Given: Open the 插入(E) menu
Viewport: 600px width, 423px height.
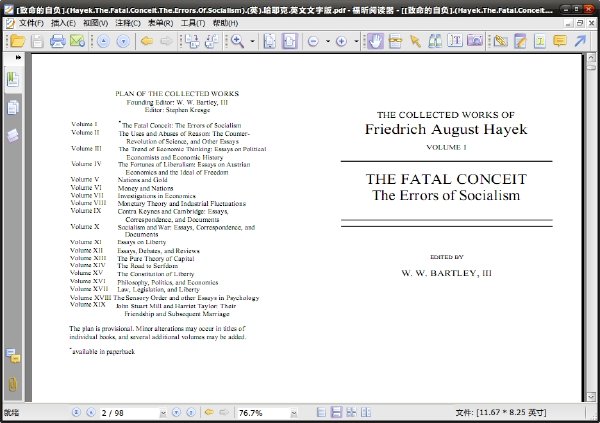Looking at the screenshot, I should (x=63, y=23).
